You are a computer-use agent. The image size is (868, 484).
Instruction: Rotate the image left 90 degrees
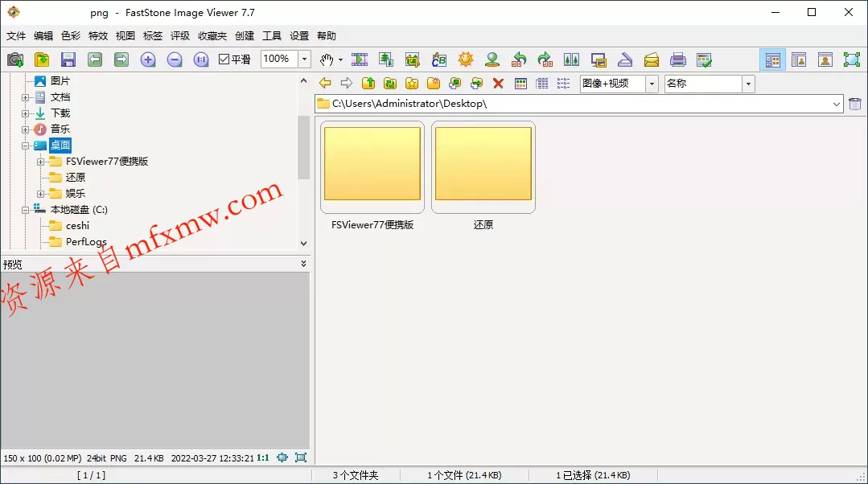tap(519, 59)
